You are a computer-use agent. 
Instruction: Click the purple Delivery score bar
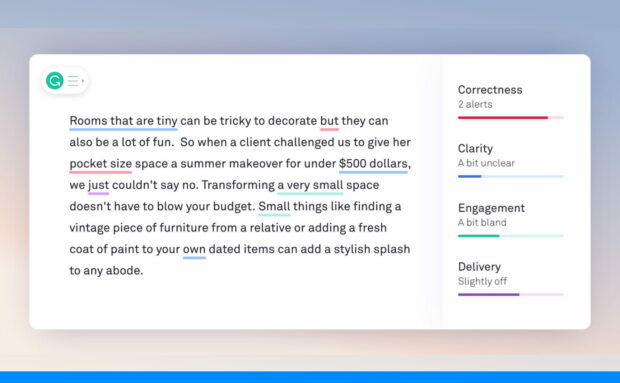tap(510, 294)
